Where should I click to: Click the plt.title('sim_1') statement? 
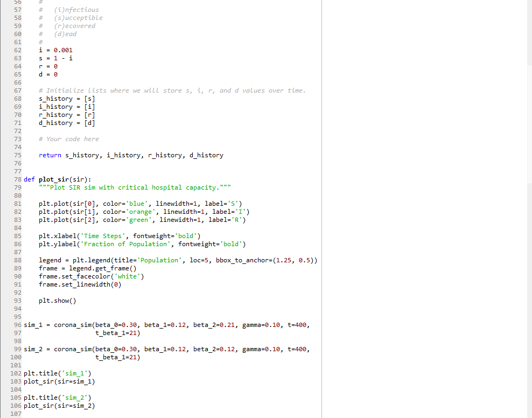57,373
